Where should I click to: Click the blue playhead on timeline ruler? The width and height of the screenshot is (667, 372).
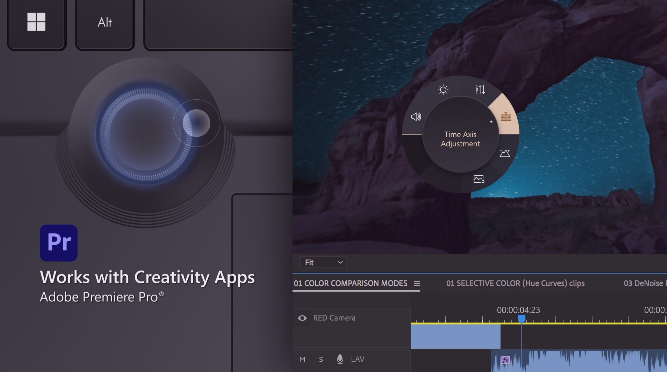click(521, 319)
